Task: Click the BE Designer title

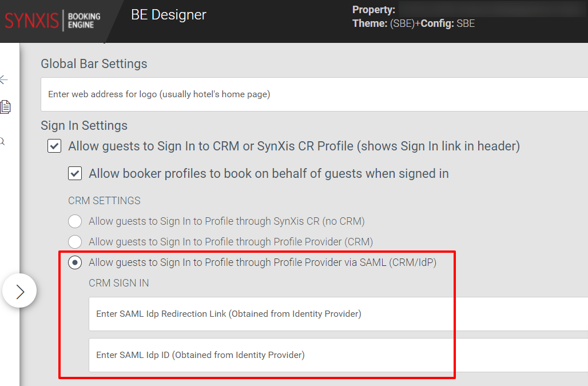Action: click(168, 15)
